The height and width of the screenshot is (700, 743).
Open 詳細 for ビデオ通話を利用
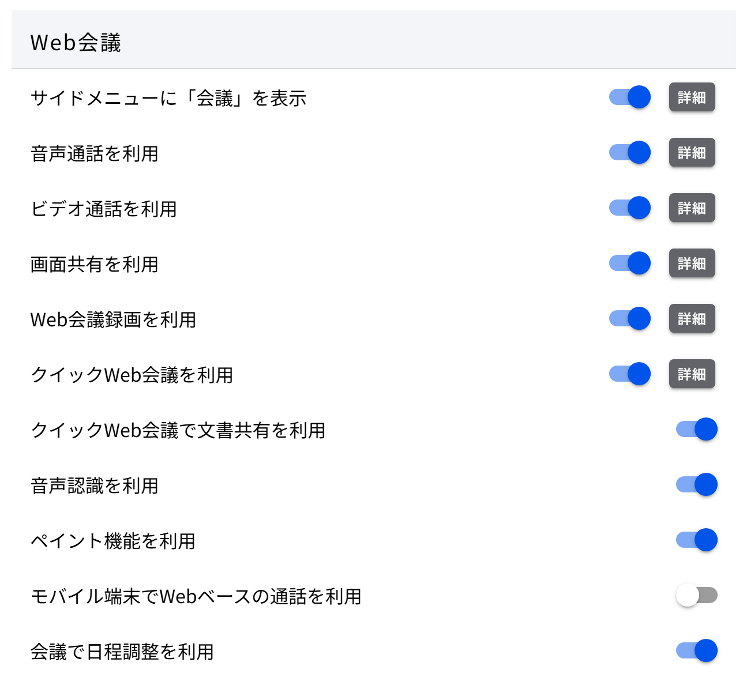point(692,208)
